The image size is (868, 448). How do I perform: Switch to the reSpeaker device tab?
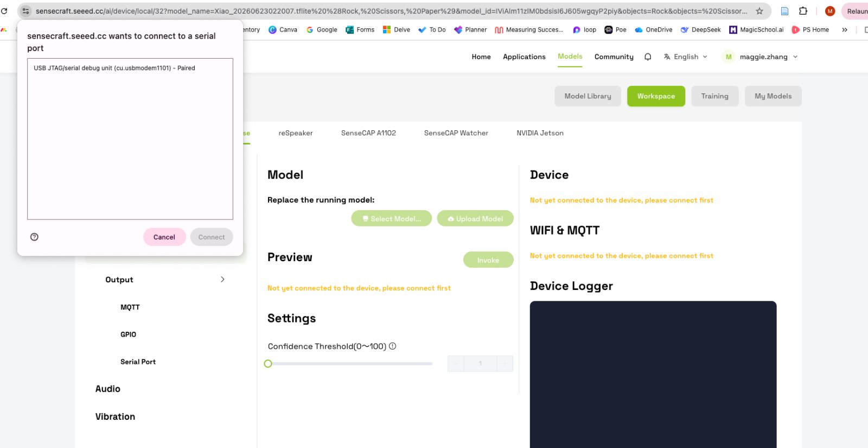pos(296,133)
